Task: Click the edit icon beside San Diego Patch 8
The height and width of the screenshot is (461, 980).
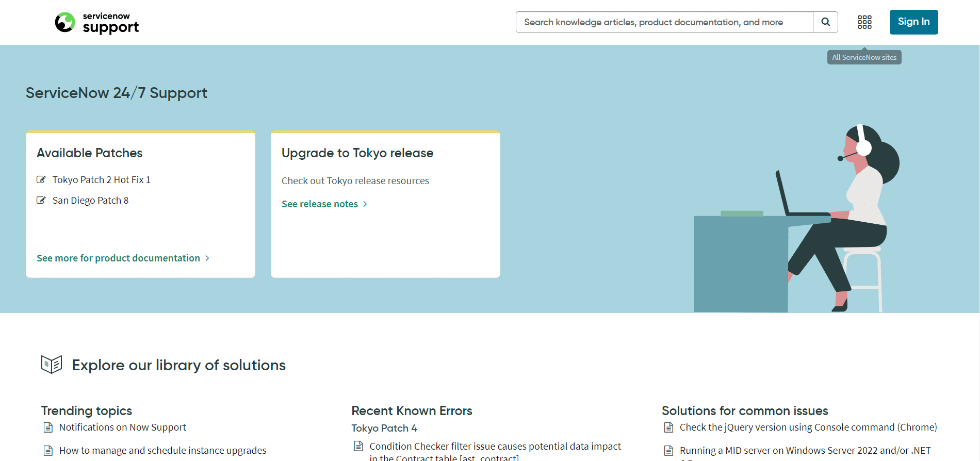Action: point(41,200)
